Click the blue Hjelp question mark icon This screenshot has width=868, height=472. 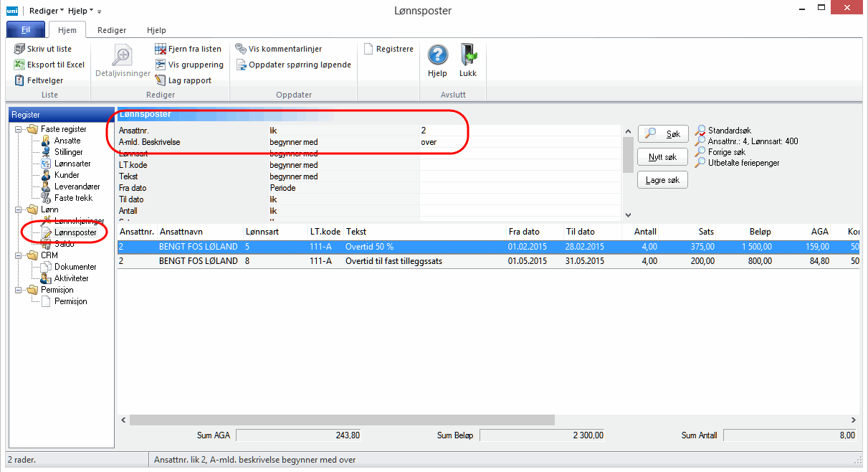[x=437, y=55]
